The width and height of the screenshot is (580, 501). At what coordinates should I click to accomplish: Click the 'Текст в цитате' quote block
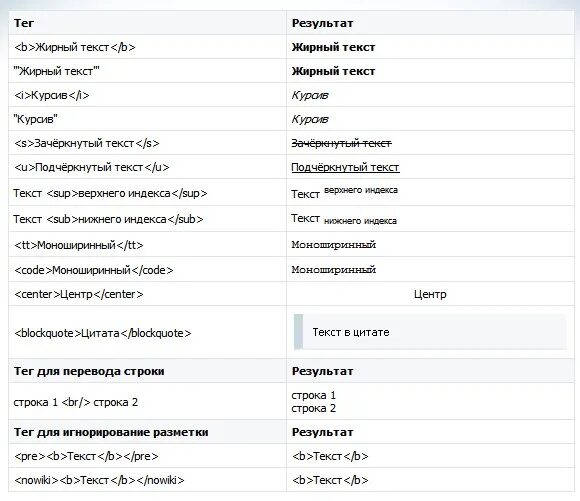[x=430, y=332]
